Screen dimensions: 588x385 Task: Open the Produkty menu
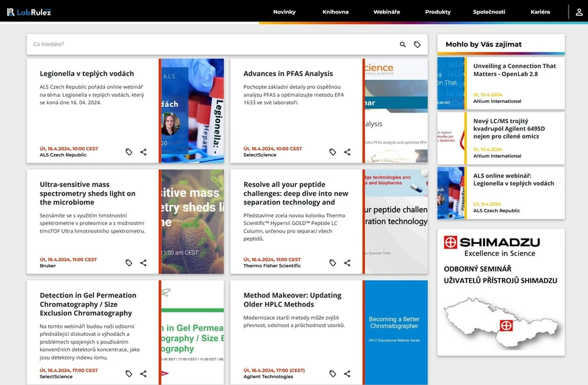point(437,12)
